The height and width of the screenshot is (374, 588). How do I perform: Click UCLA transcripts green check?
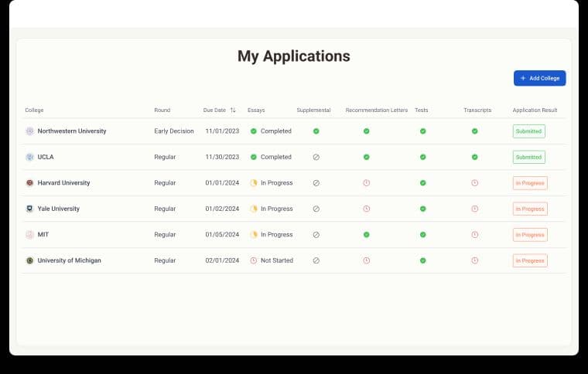click(475, 157)
